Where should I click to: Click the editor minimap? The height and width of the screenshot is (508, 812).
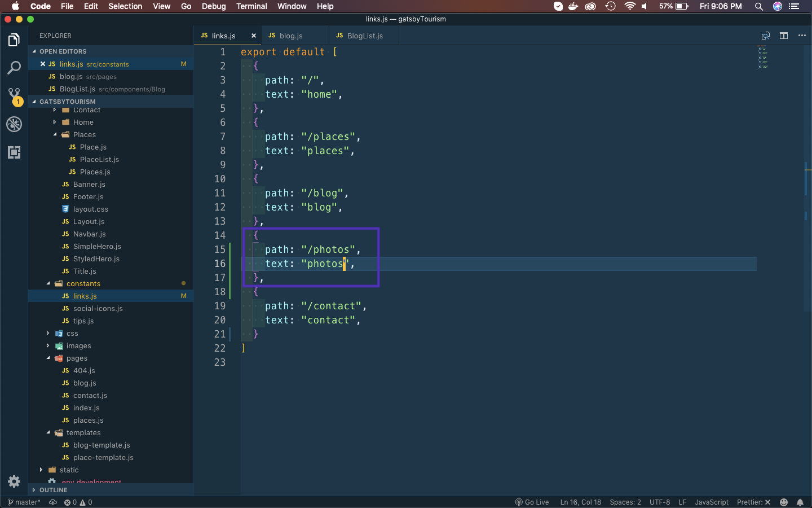pos(762,58)
